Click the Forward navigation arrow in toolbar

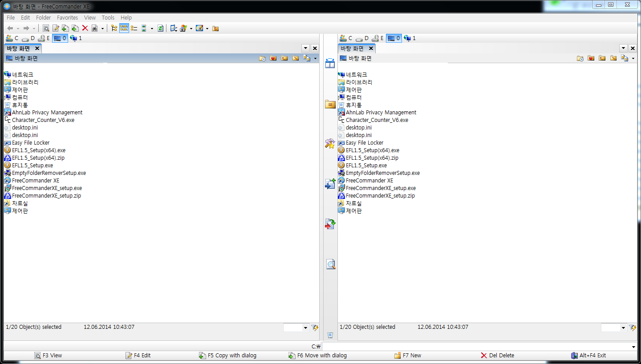[x=26, y=28]
